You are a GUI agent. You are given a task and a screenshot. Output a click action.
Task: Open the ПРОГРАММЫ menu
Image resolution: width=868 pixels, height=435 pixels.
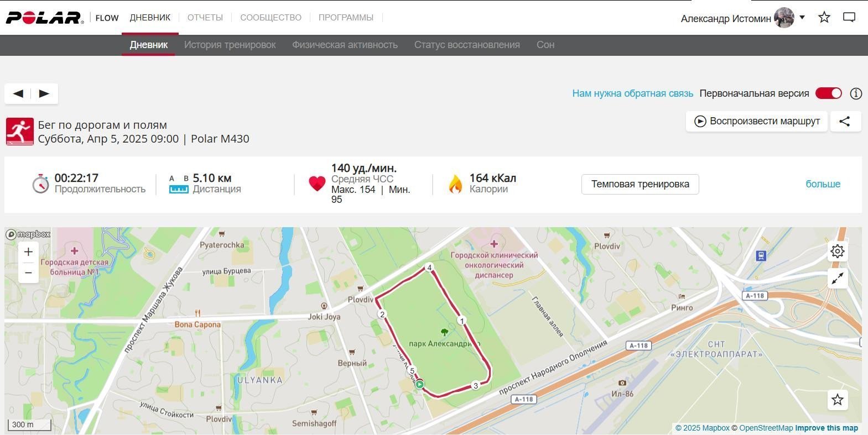[346, 18]
